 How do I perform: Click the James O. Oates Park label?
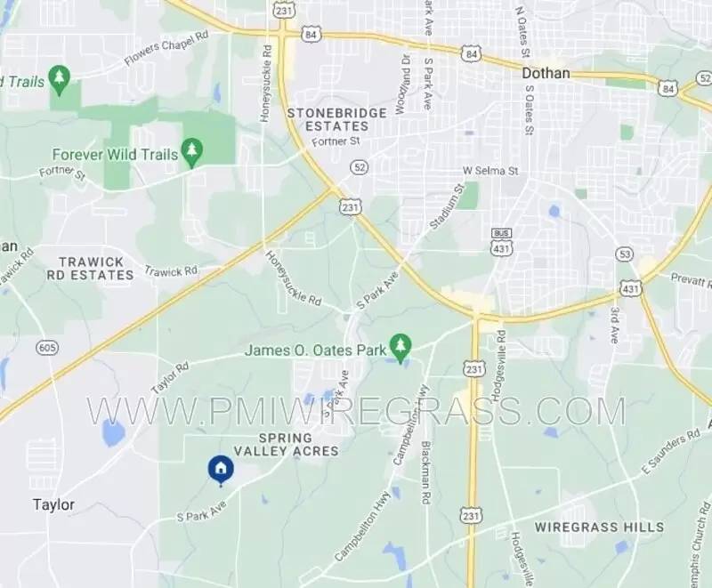(316, 350)
